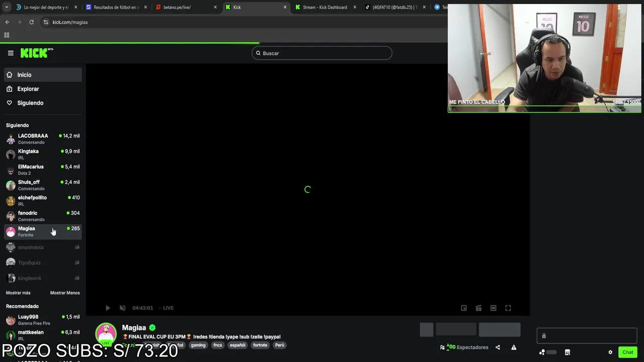This screenshot has height=362, width=644.
Task: Click the green Chat send button
Action: (627, 352)
